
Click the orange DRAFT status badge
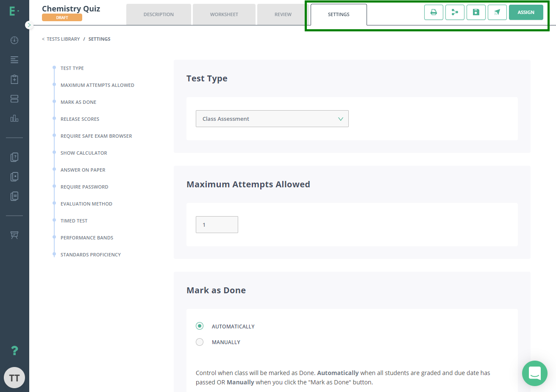point(62,18)
